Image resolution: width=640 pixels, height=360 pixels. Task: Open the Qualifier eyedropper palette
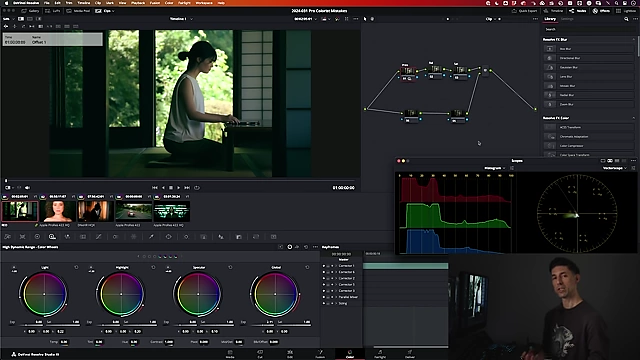(151, 237)
